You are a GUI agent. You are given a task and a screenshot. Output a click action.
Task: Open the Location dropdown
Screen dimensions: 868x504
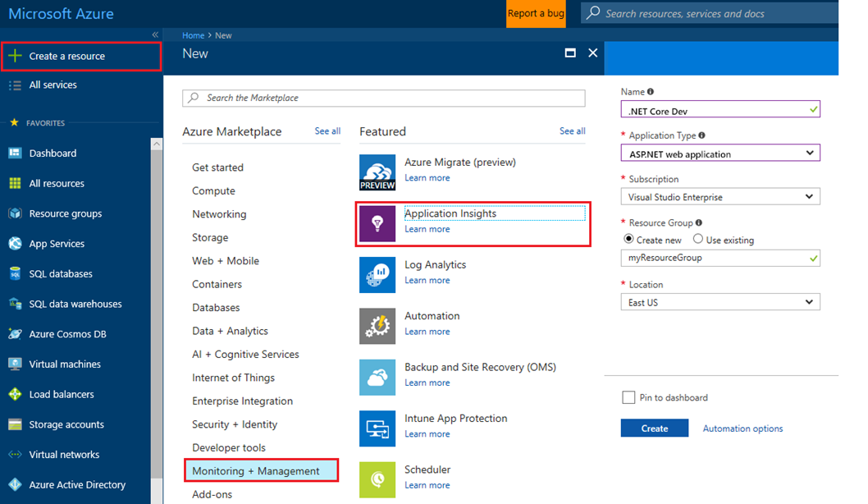[x=720, y=302]
